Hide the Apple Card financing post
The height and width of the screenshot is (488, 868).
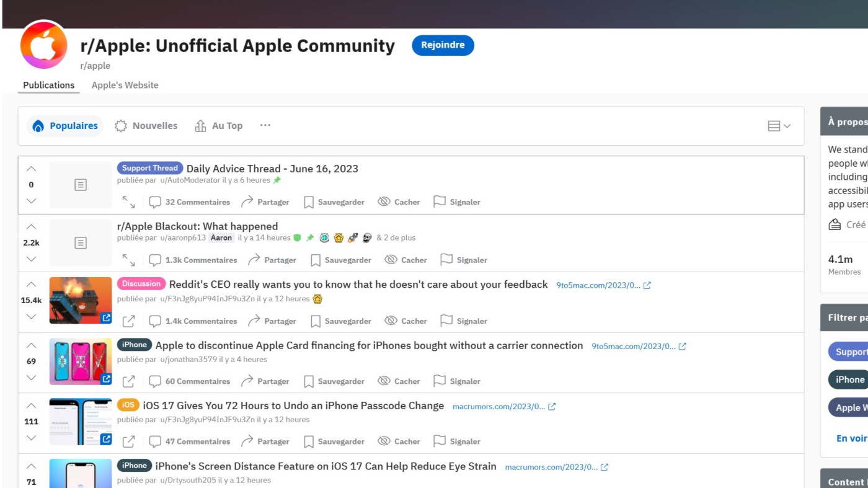pyautogui.click(x=399, y=381)
